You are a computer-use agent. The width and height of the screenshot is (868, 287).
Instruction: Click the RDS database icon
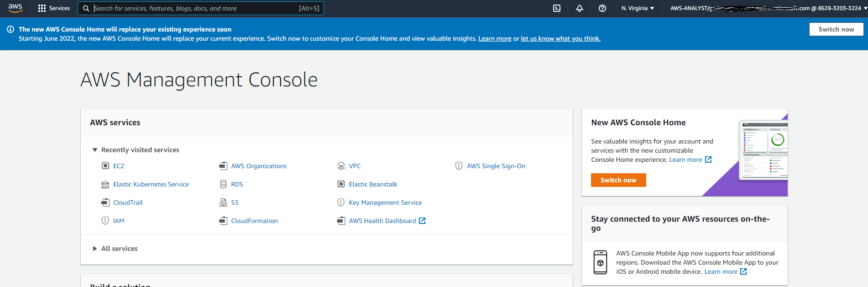[x=223, y=184]
